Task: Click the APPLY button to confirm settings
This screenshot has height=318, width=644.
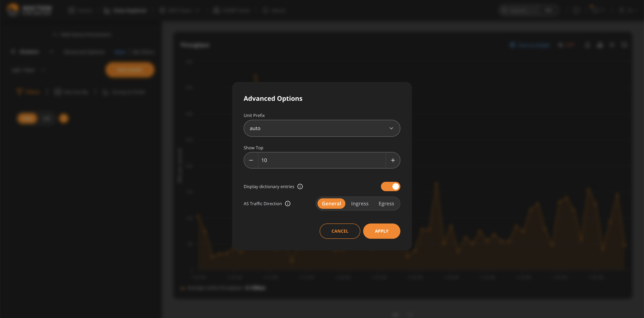Action: pyautogui.click(x=381, y=231)
